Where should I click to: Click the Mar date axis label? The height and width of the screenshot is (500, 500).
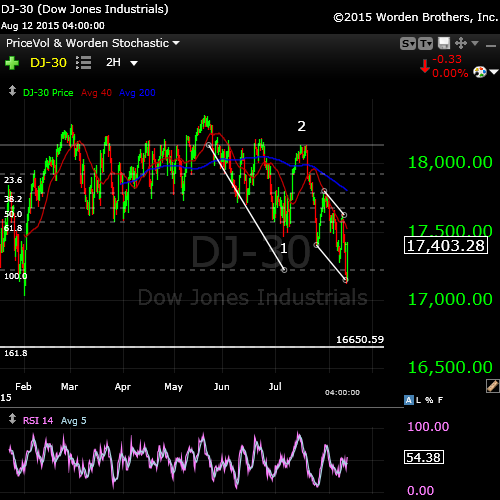(x=69, y=387)
